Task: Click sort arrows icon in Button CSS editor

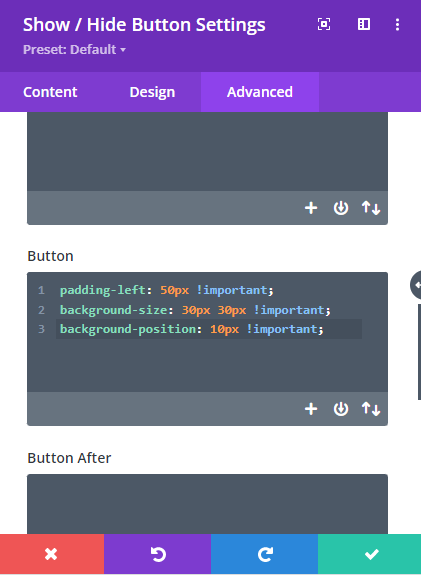Action: click(371, 409)
